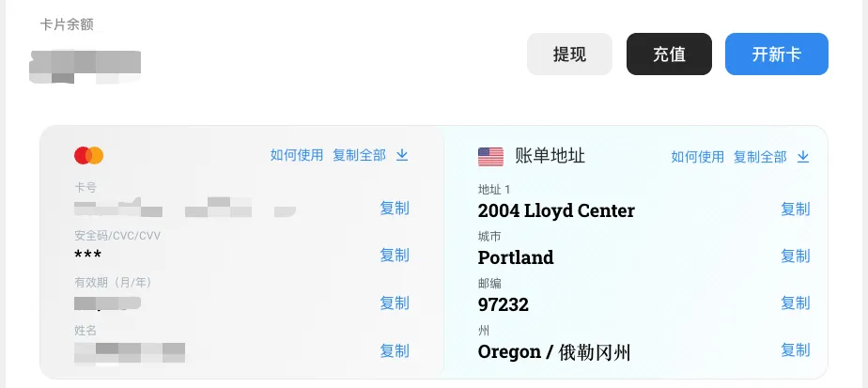Copy the 2004 Lloyd Center address

795,209
